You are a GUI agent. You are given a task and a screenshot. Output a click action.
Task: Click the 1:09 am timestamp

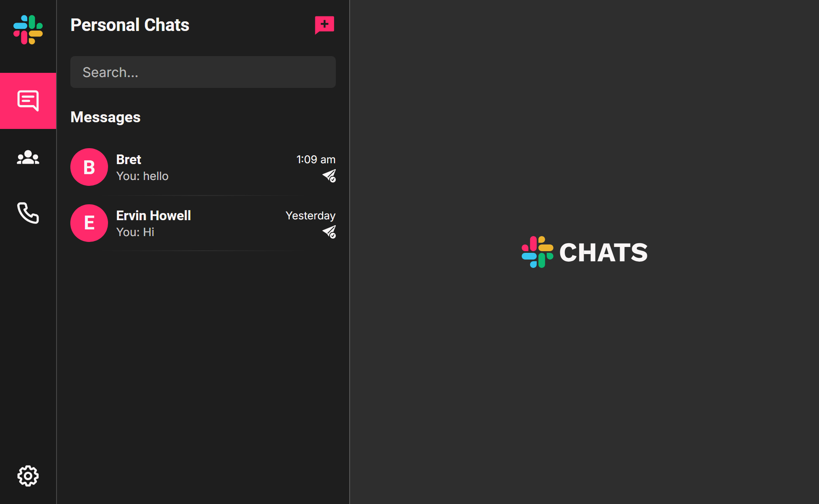[x=316, y=159]
